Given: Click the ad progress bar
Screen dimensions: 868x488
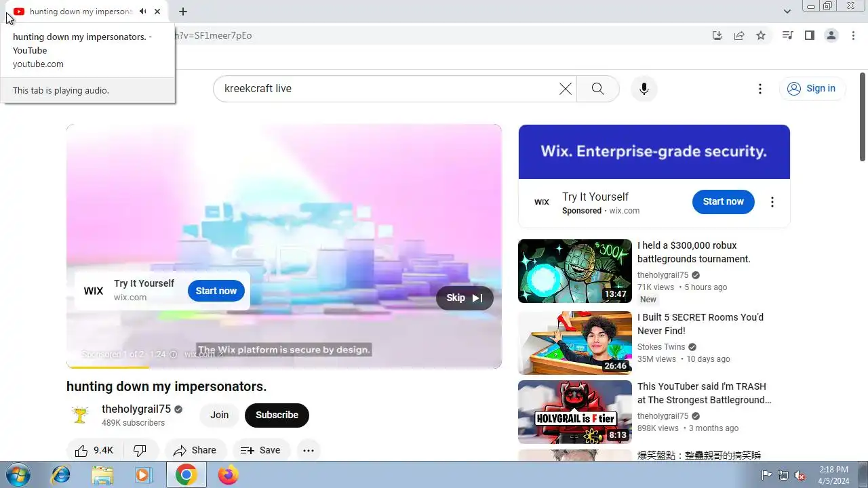Looking at the screenshot, I should tap(284, 367).
